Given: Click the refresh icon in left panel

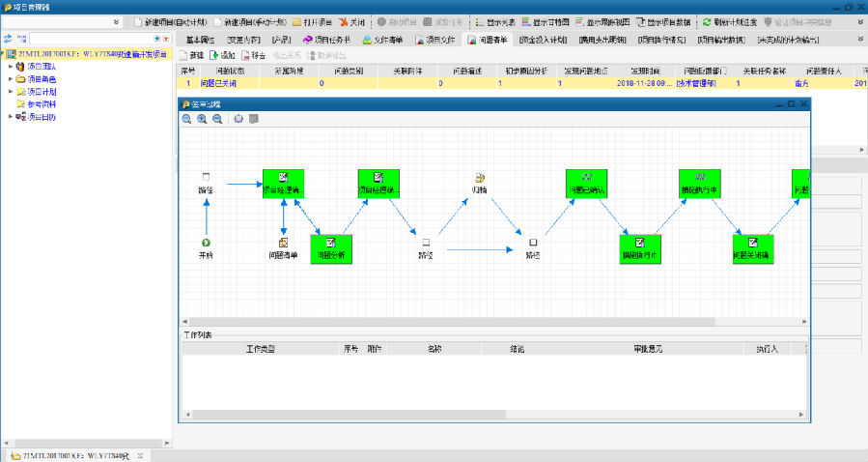Looking at the screenshot, I should point(8,38).
